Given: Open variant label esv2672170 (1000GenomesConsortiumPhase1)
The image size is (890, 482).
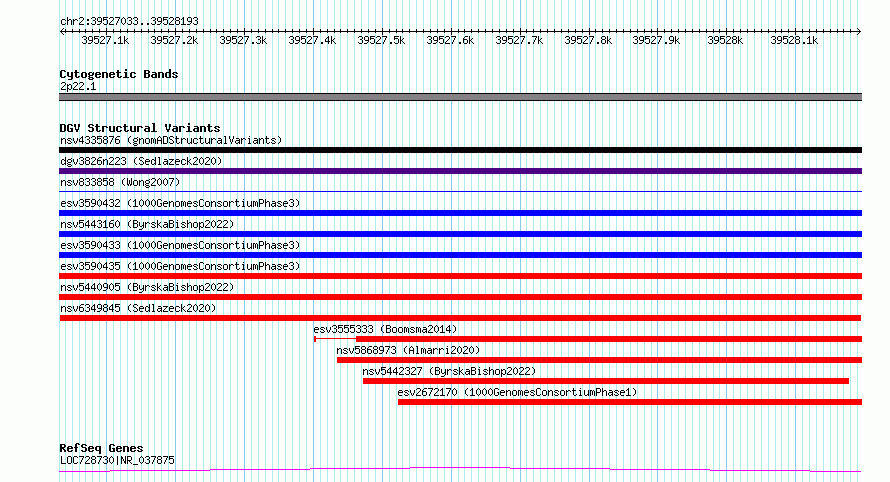Looking at the screenshot, I should click(517, 392).
